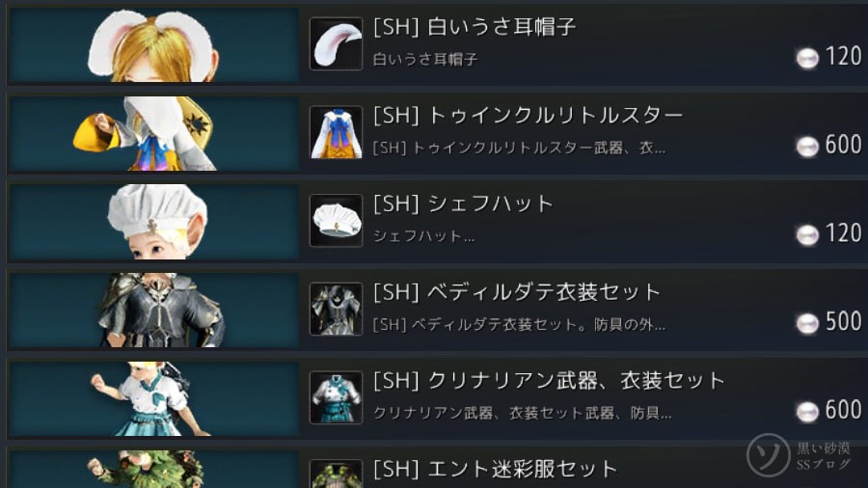Select the [SH] クリナリアン武器、衣装セット title
The height and width of the screenshot is (488, 868).
pyautogui.click(x=549, y=381)
